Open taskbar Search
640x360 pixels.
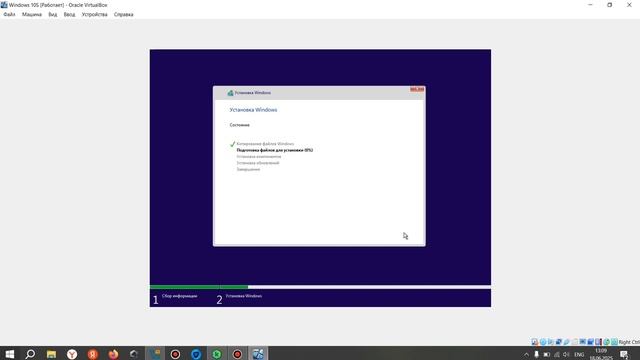(x=30, y=354)
